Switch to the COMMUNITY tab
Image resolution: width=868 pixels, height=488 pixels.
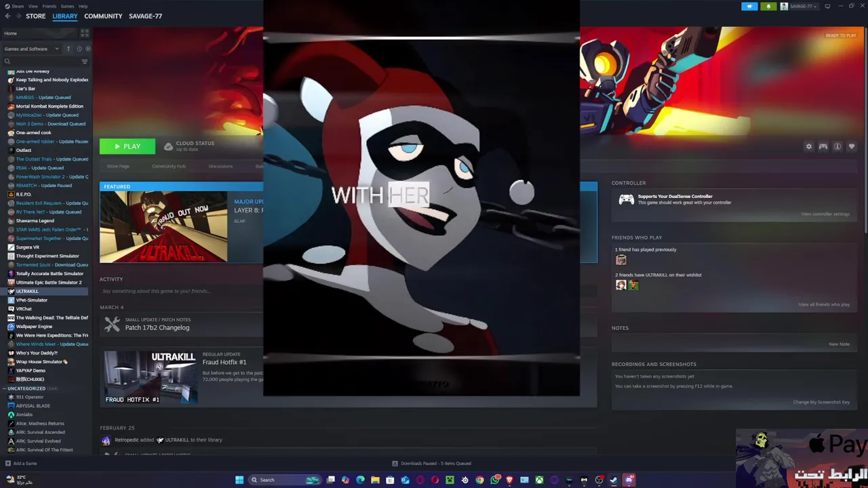(103, 16)
